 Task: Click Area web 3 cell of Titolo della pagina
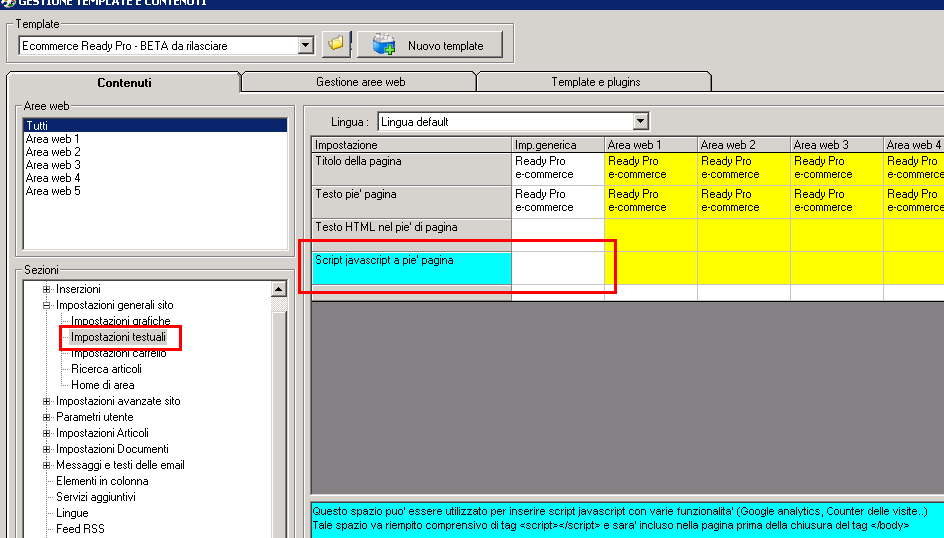click(x=837, y=169)
